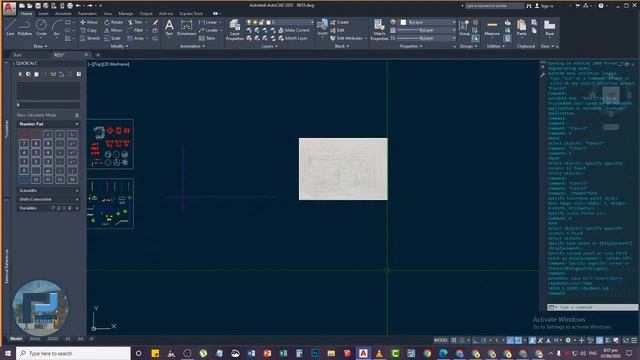Viewport: 640px width, 360px height.
Task: Click the Array tool
Action: [136, 38]
